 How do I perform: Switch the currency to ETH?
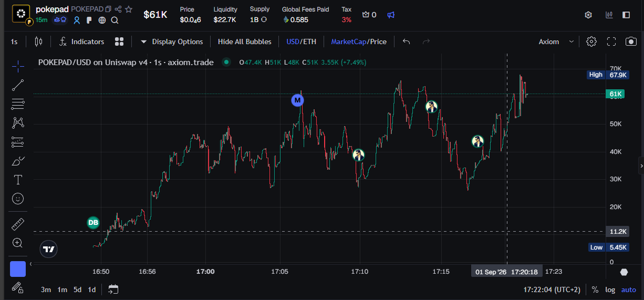310,41
